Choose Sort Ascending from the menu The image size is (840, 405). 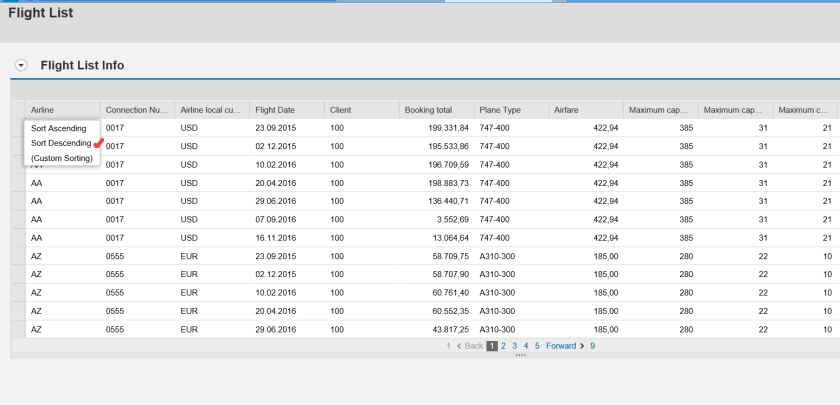[x=59, y=128]
